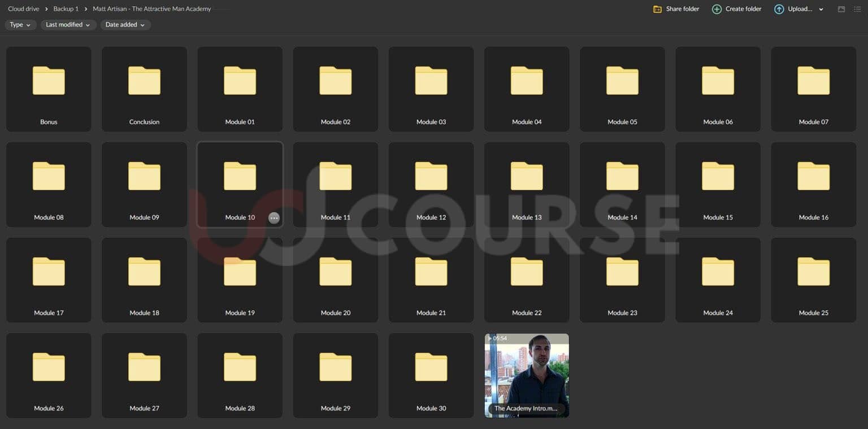Select the Module 16 folder
This screenshot has height=429, width=868.
813,184
